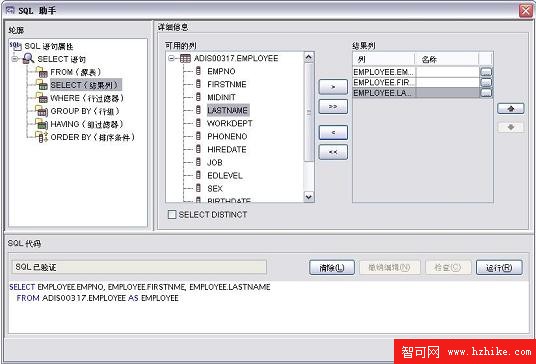The height and width of the screenshot is (364, 536).
Task: Click the PHONENO column icon
Action: point(198,136)
